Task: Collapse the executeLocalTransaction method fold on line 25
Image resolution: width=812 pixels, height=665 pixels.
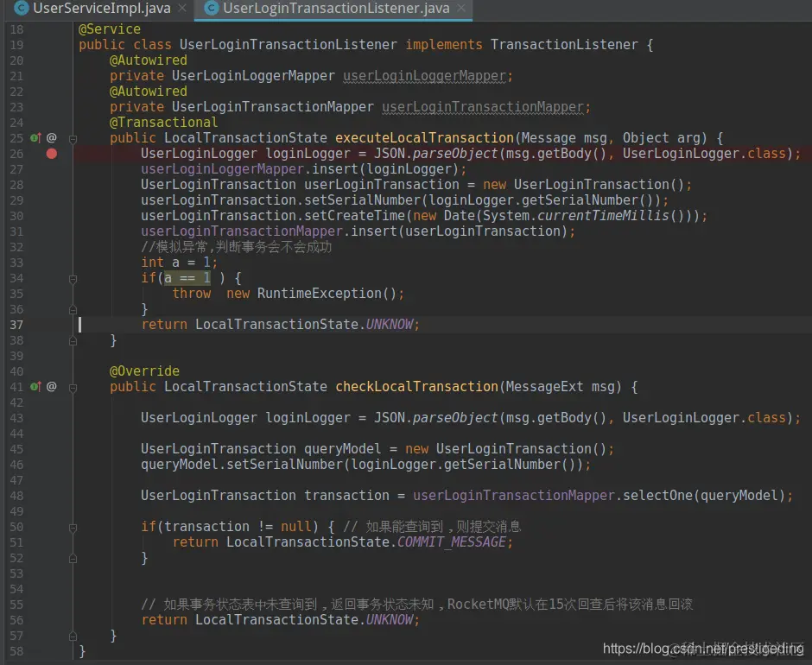Action: 73,139
